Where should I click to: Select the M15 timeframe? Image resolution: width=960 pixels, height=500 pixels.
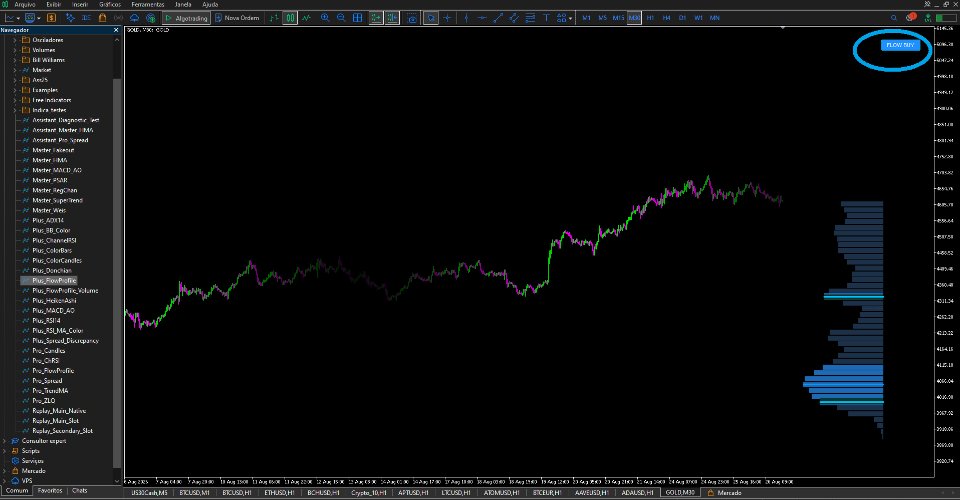(618, 18)
